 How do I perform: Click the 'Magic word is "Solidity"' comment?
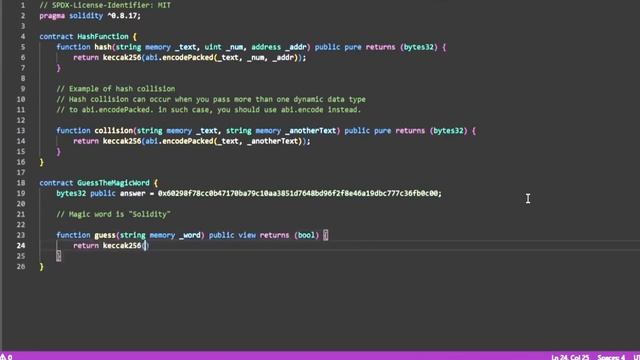[113, 214]
